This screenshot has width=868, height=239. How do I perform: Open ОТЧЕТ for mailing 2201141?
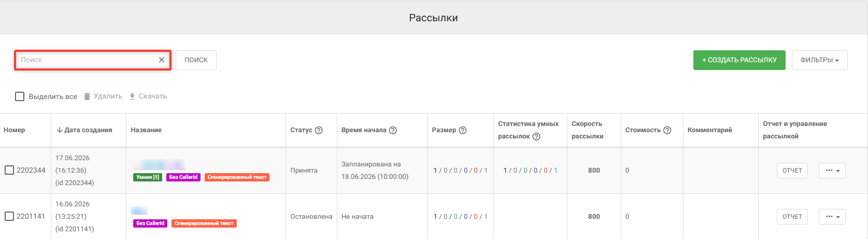click(x=792, y=217)
